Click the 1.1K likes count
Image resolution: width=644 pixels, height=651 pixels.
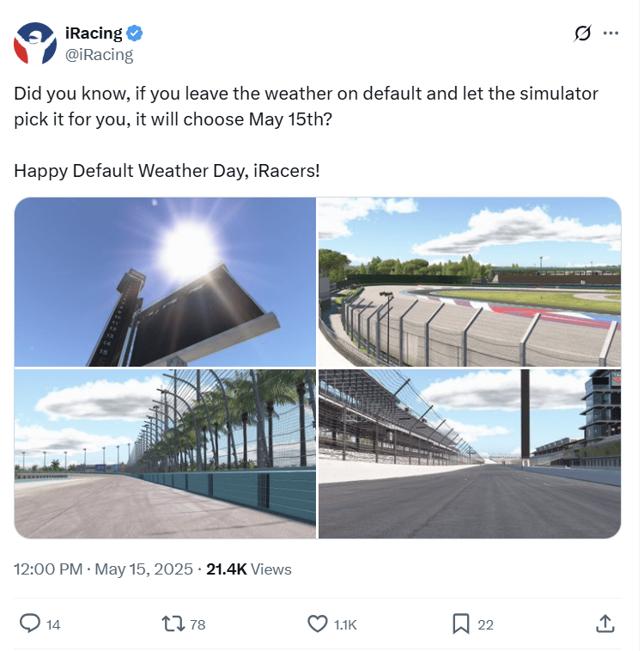click(x=345, y=624)
